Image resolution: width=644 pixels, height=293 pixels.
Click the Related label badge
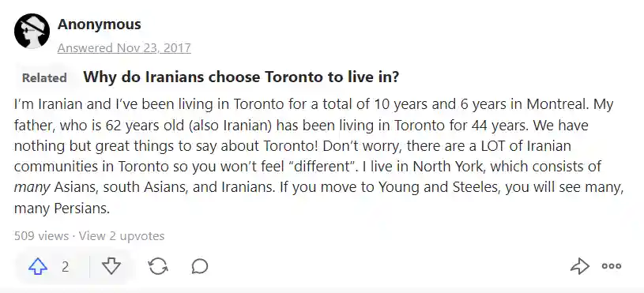(44, 77)
